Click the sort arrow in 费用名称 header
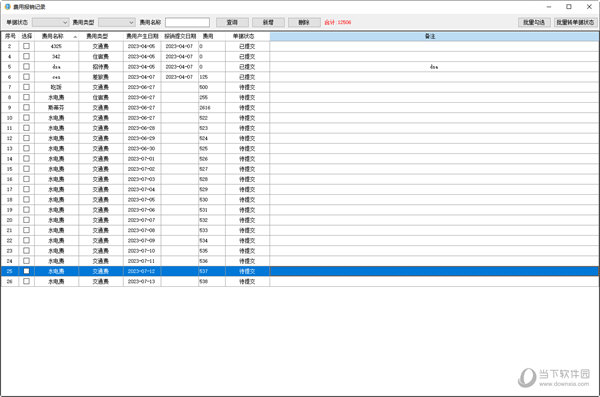 (75, 37)
